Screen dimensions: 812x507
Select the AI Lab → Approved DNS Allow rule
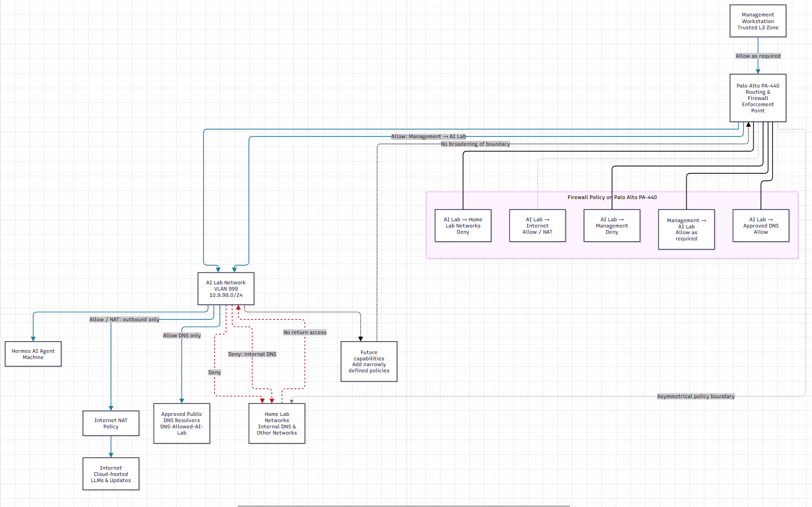pyautogui.click(x=761, y=226)
